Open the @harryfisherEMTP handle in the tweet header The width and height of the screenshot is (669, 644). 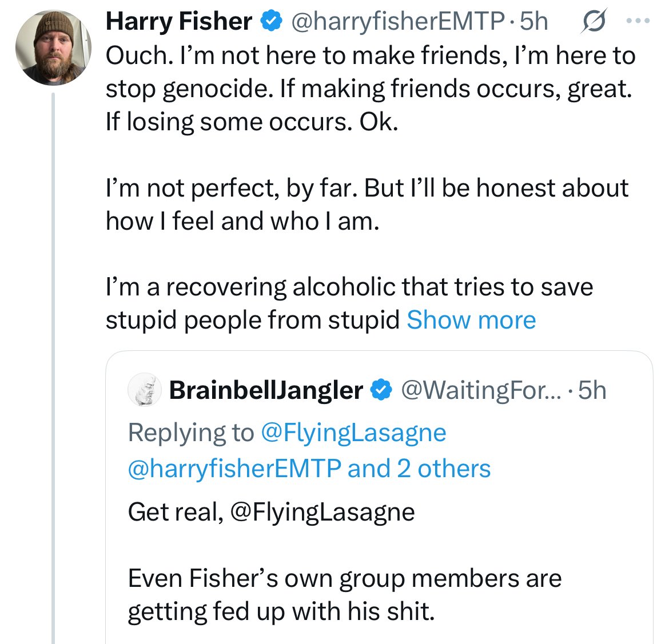click(x=397, y=22)
